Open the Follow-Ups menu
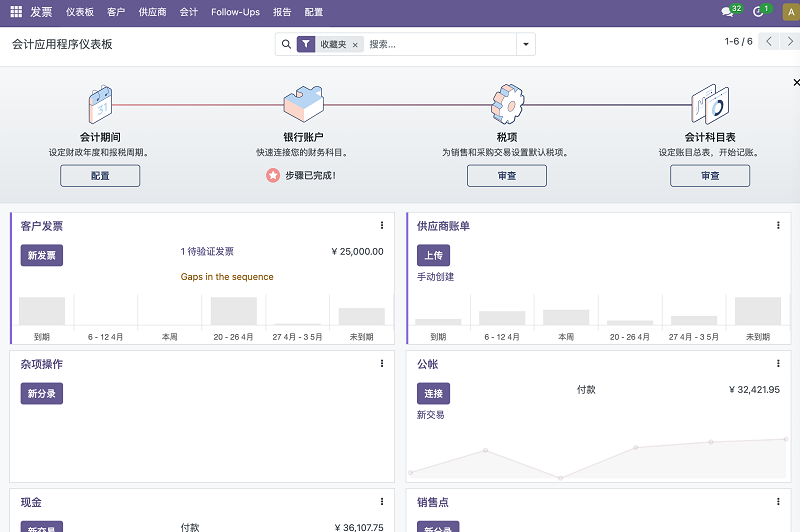The width and height of the screenshot is (800, 532). (x=236, y=12)
